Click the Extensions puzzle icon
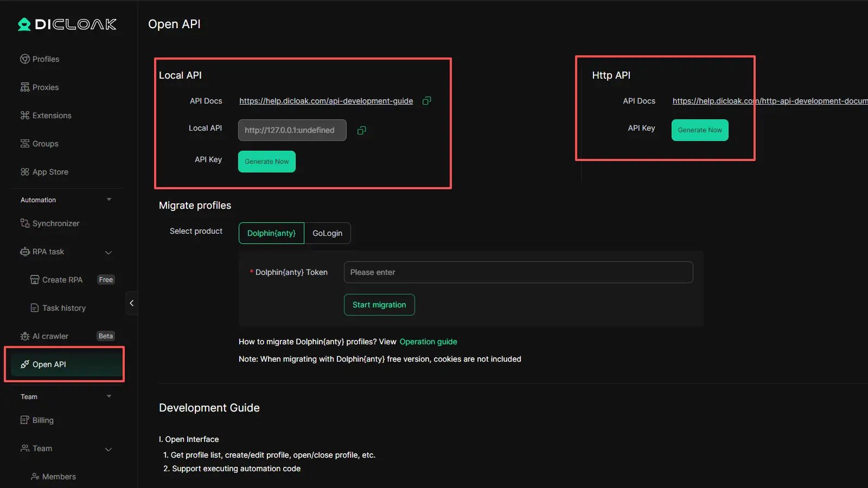Image resolution: width=868 pixels, height=488 pixels. 25,115
